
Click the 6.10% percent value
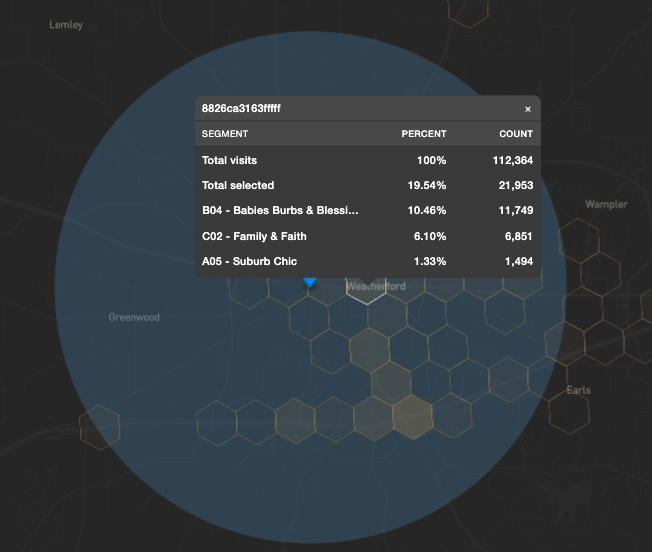[x=430, y=237]
